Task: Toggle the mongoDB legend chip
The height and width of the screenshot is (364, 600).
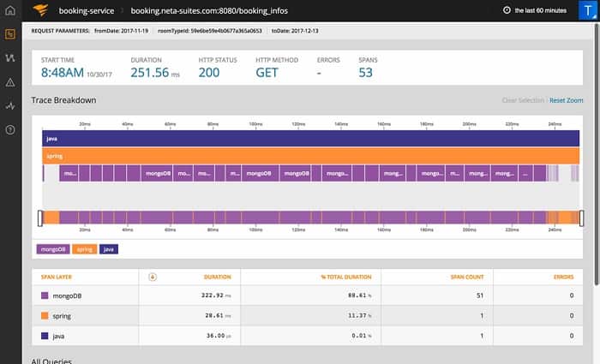Action: coord(53,249)
